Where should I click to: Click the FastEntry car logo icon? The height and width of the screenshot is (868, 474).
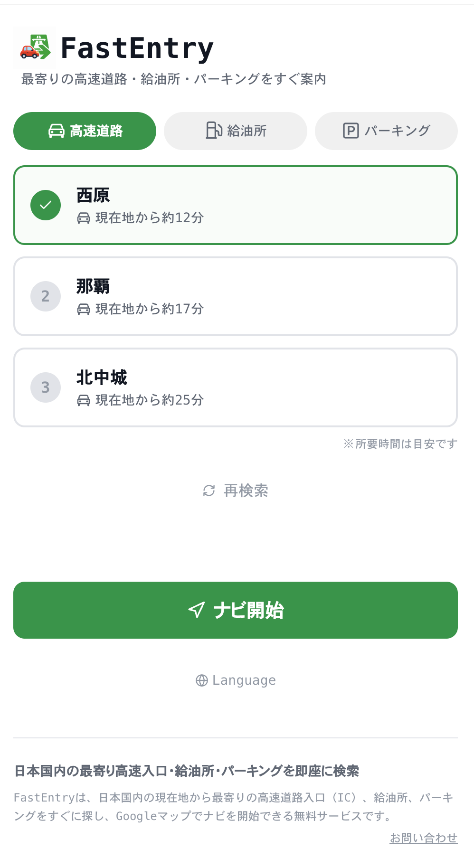tap(35, 48)
